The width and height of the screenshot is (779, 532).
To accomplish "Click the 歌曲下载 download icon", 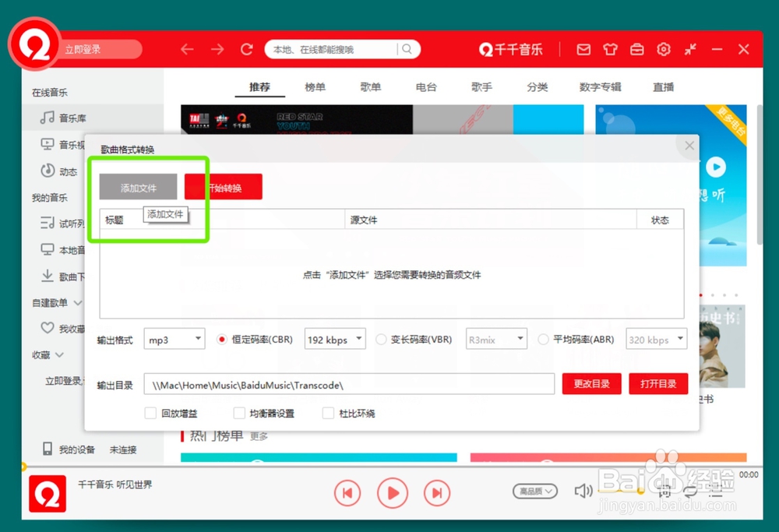I will (48, 275).
